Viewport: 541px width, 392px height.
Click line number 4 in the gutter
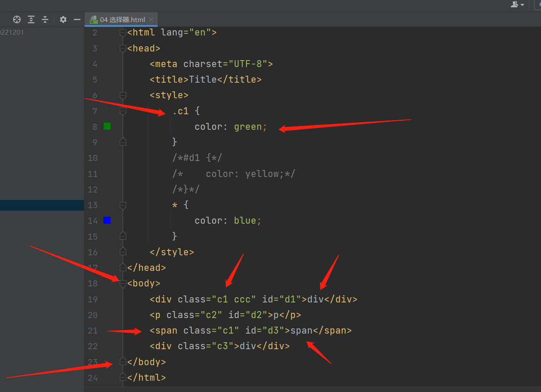pos(94,64)
